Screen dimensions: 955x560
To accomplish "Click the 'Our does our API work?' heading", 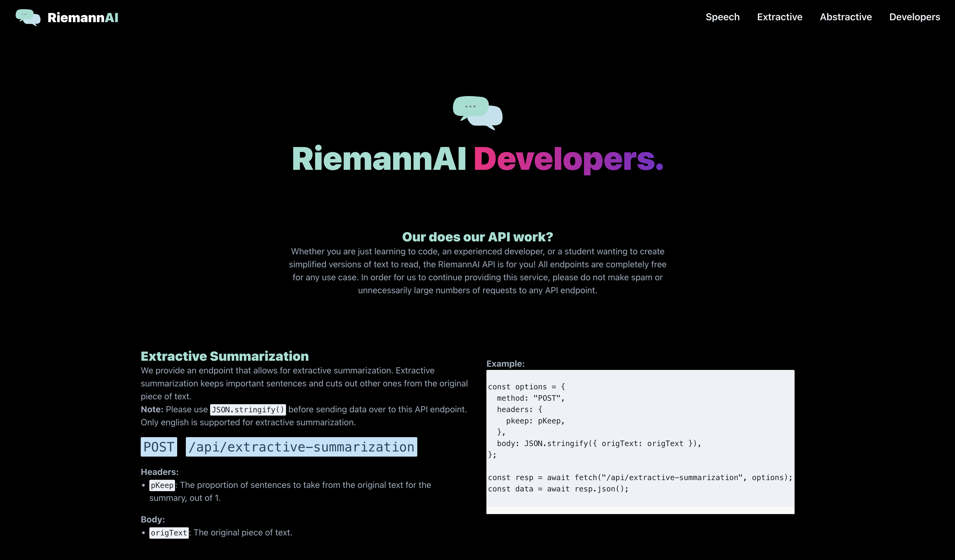I will pyautogui.click(x=477, y=237).
